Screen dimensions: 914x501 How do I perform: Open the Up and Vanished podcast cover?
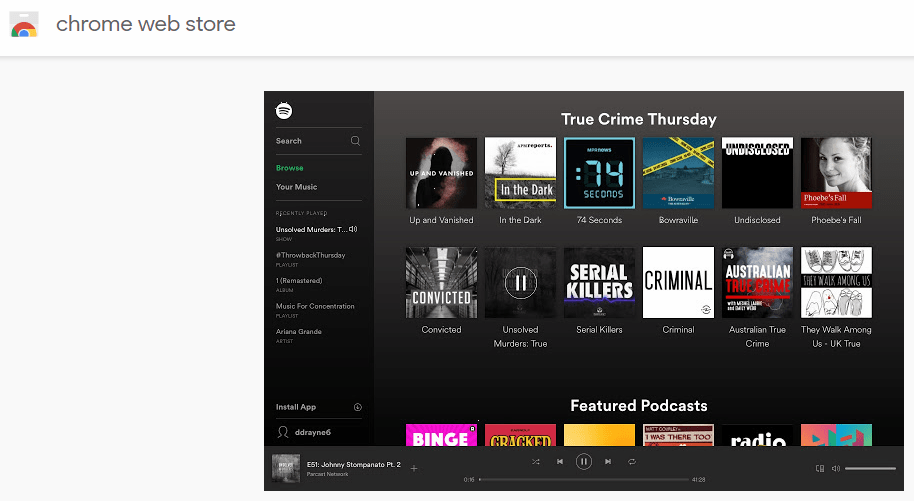(x=441, y=173)
